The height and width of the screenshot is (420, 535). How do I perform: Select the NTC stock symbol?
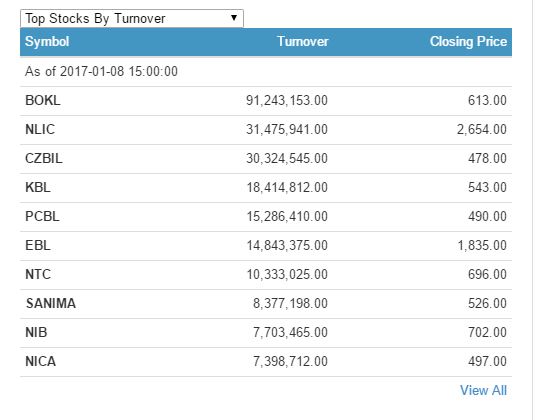coord(38,274)
